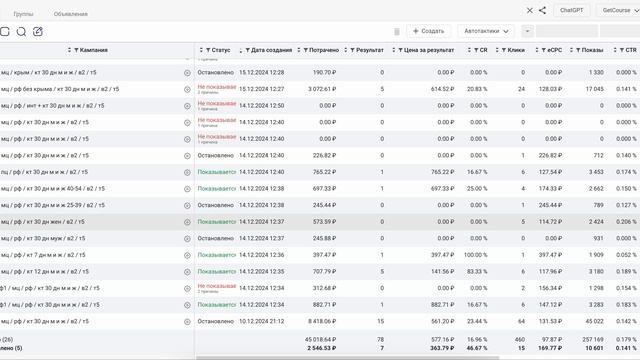Click the share icon beside ChatGPT button
The width and height of the screenshot is (640, 360).
(542, 10)
